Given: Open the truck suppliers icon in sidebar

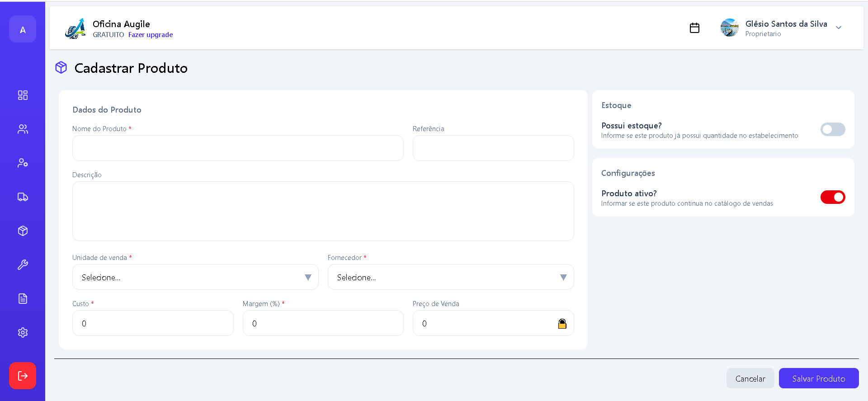Looking at the screenshot, I should tap(23, 197).
